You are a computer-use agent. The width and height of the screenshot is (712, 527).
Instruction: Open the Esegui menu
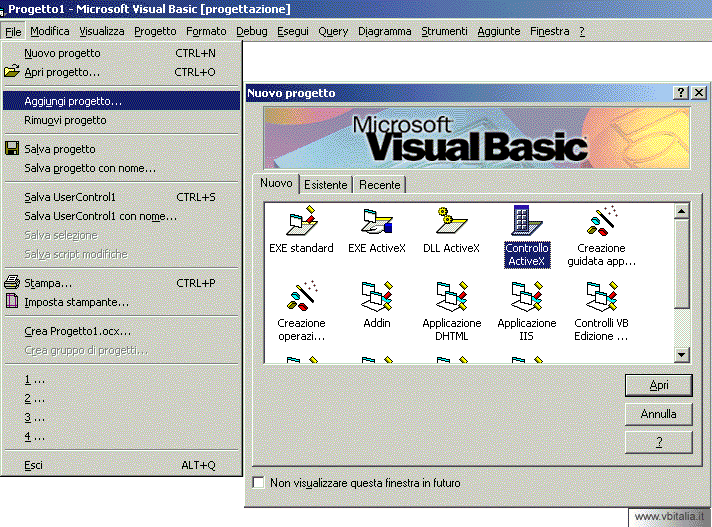pyautogui.click(x=293, y=31)
